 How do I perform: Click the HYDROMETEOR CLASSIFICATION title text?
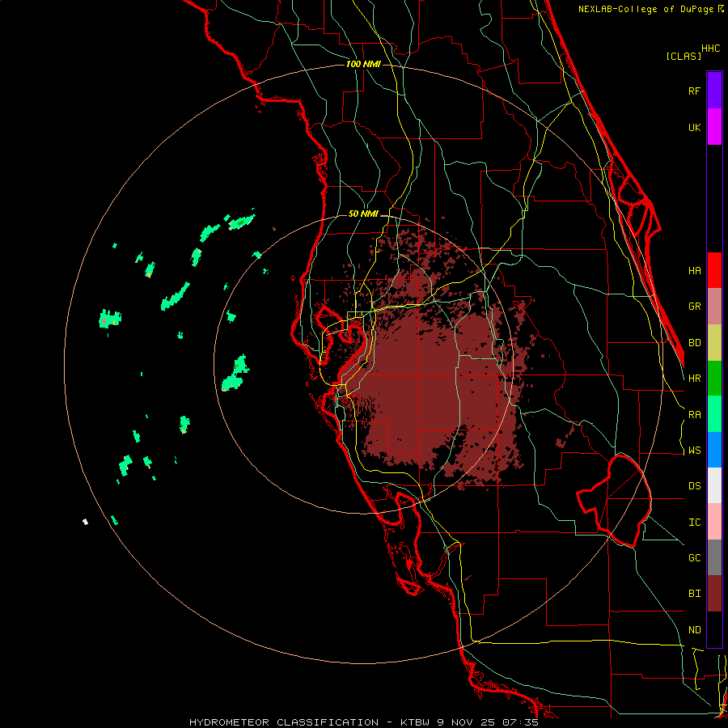click(x=284, y=722)
